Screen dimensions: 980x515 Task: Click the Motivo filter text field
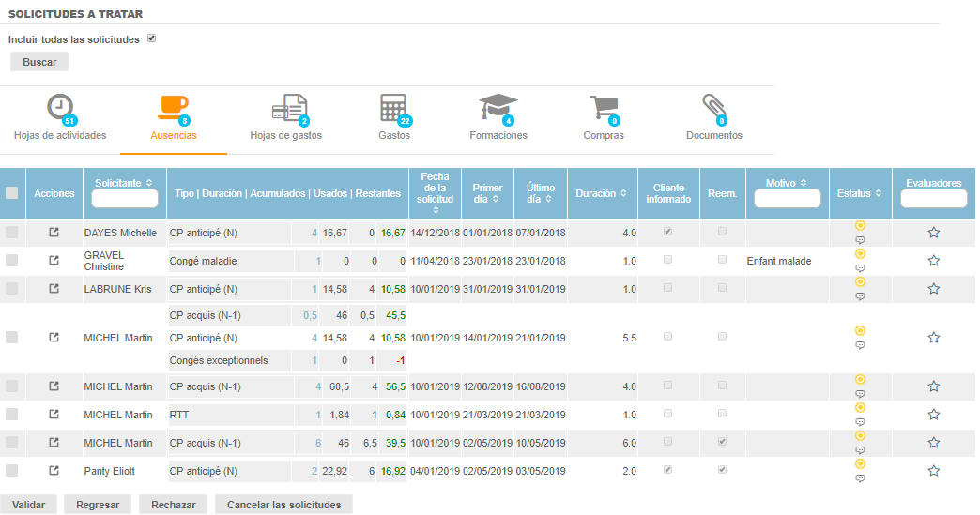pyautogui.click(x=788, y=199)
